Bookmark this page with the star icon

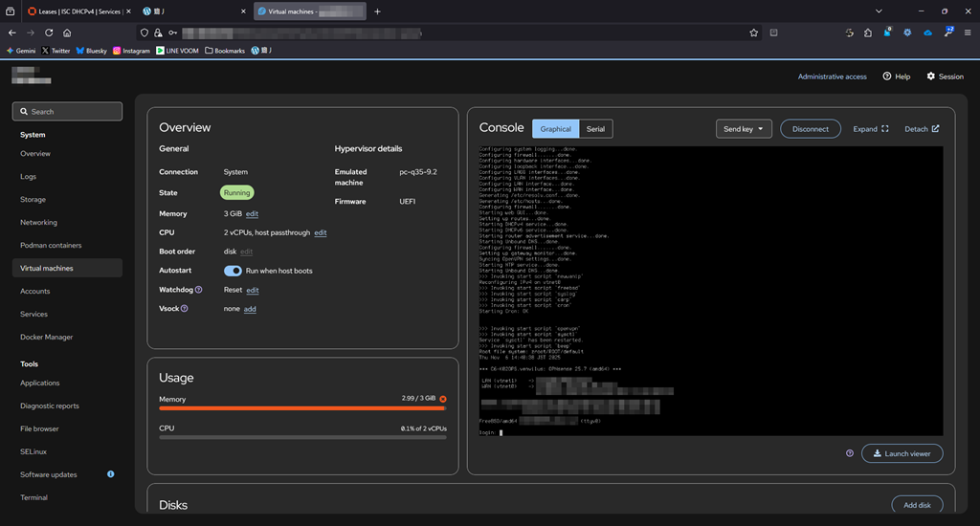pyautogui.click(x=753, y=33)
